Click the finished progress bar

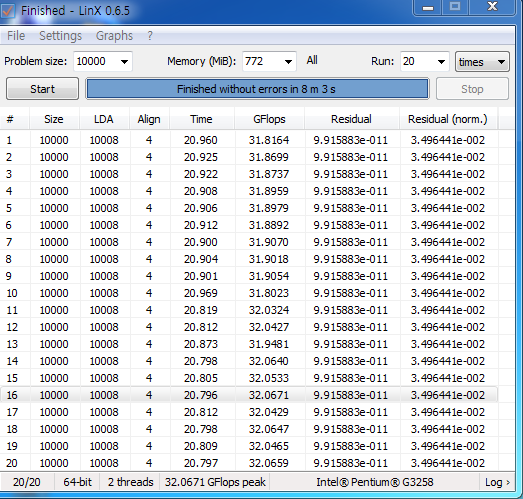coord(257,89)
